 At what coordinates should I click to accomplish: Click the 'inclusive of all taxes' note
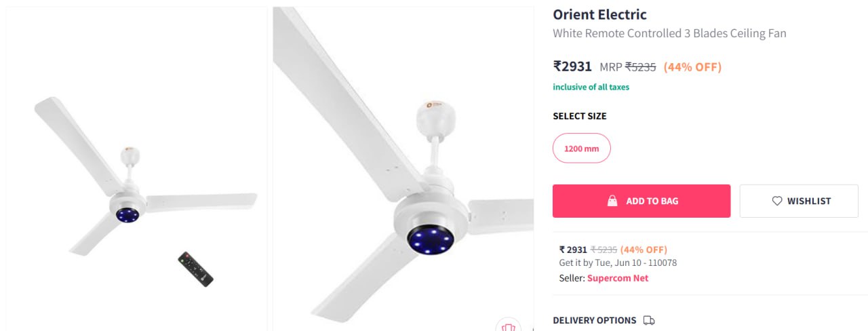pyautogui.click(x=591, y=87)
